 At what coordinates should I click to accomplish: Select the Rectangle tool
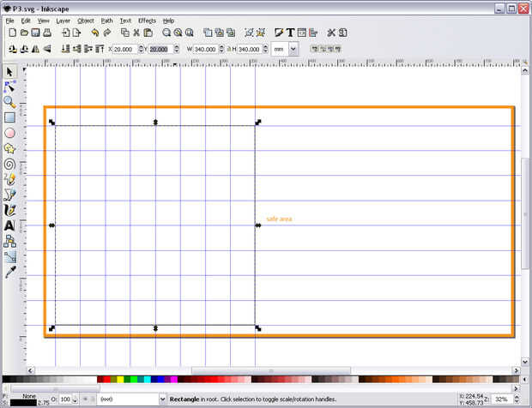click(x=9, y=117)
